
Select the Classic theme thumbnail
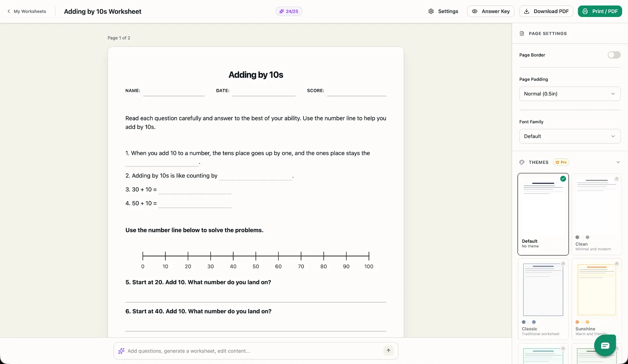point(543,289)
